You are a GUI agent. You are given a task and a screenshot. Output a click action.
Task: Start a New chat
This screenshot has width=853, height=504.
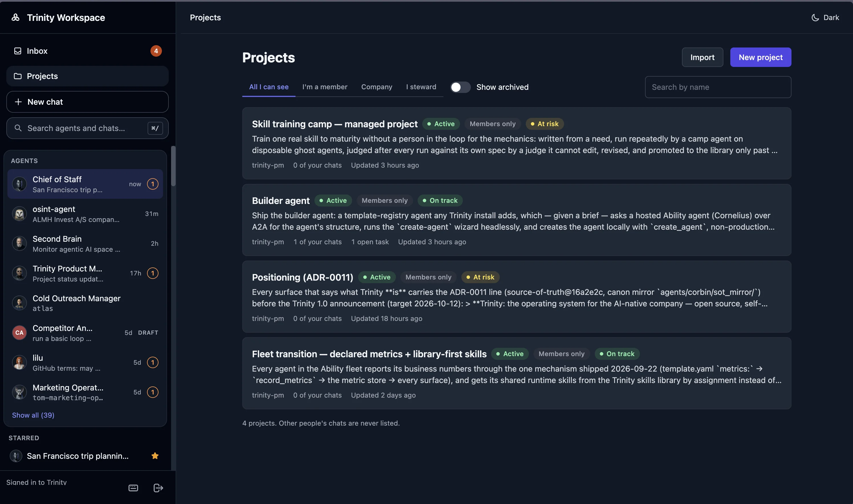tap(87, 102)
